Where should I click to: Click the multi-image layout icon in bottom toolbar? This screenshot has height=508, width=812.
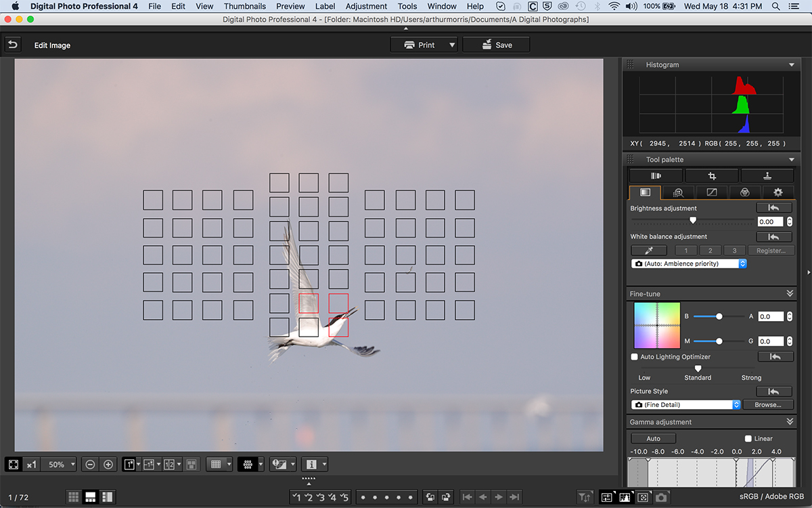(191, 465)
